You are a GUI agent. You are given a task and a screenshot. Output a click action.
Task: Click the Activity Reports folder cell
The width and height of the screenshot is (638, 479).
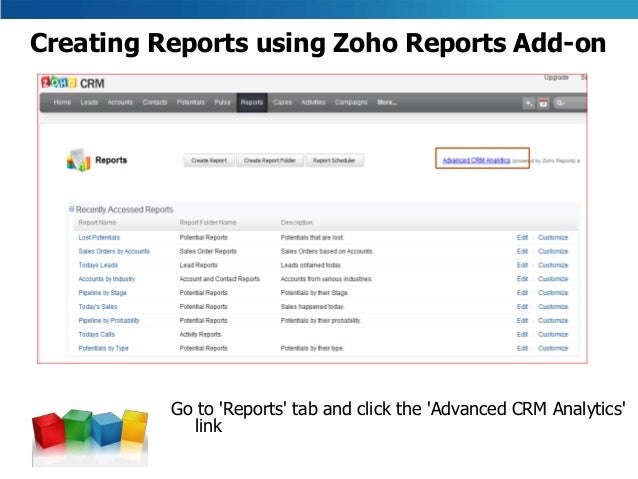(x=200, y=334)
